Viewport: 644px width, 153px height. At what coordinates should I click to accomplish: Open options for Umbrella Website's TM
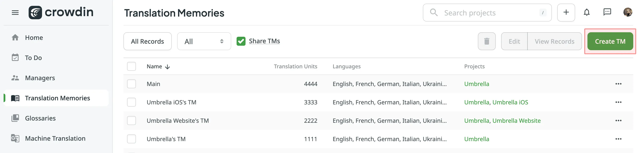click(x=618, y=121)
